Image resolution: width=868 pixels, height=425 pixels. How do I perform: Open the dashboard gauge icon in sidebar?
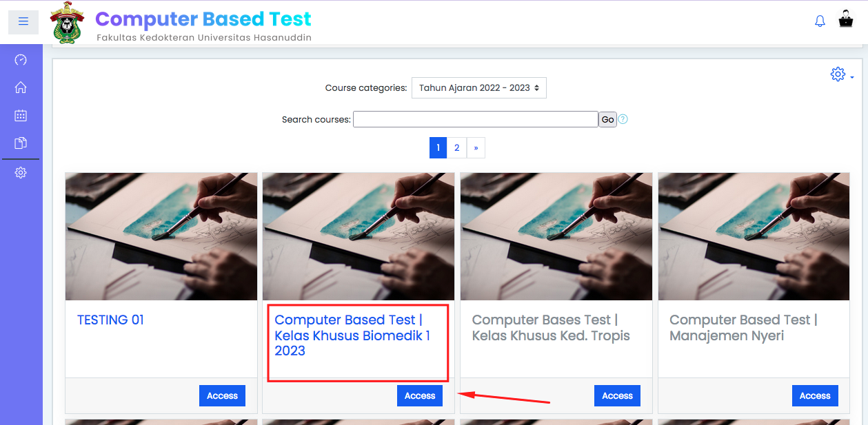point(21,60)
